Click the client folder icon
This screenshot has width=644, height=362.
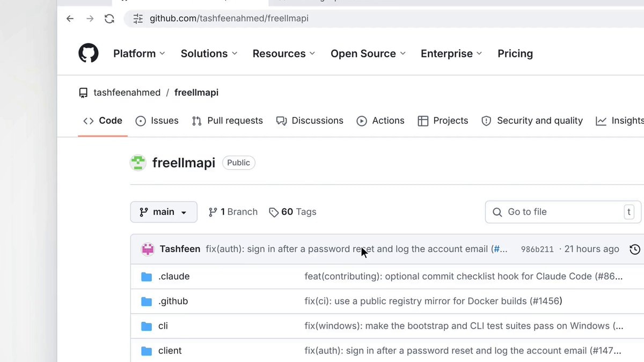[147, 351]
